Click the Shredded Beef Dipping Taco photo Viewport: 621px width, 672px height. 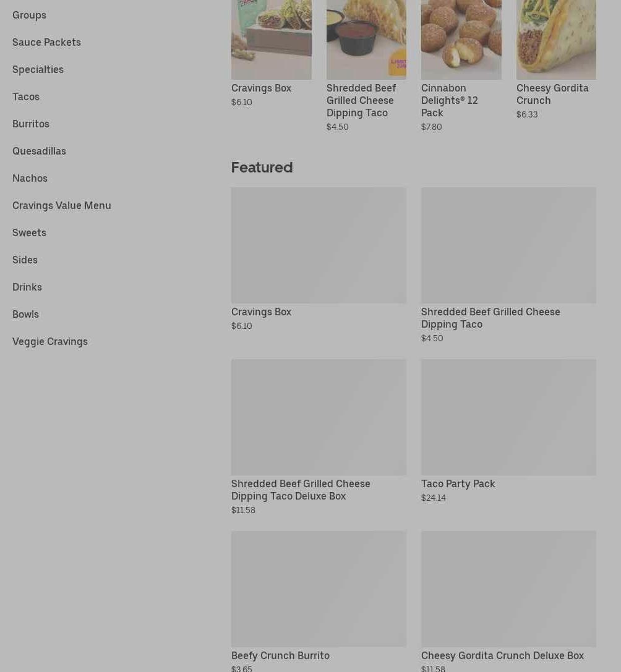coord(366,40)
